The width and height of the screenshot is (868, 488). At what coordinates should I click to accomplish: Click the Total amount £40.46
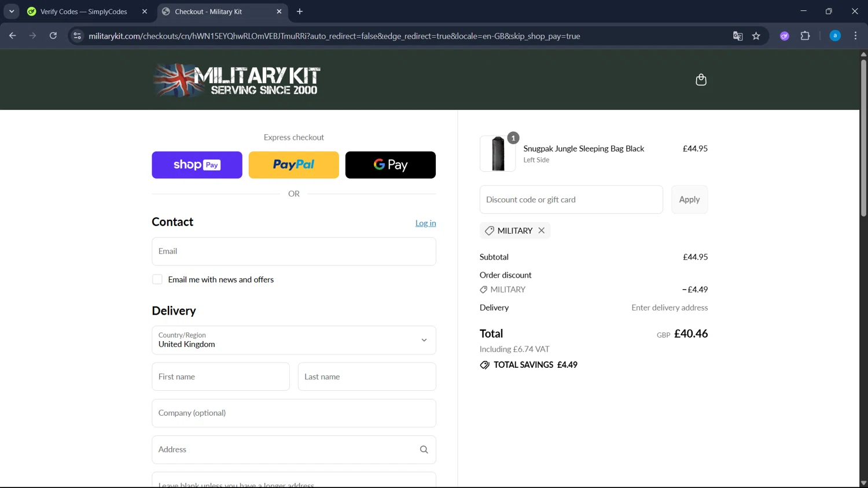point(691,334)
